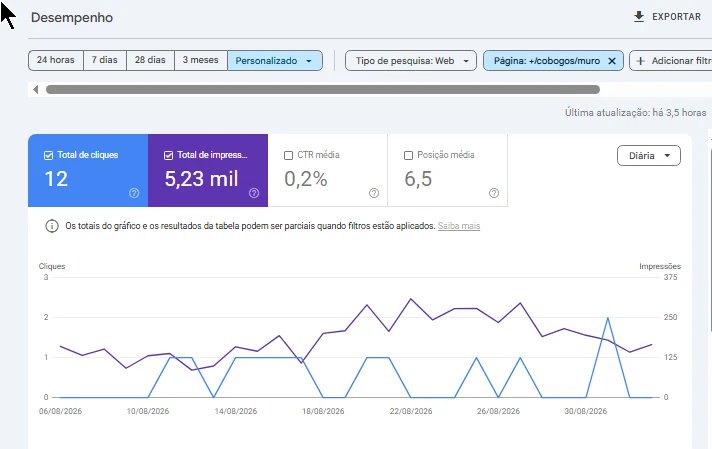Click the left arrow of horizontal scrollbar
The width and height of the screenshot is (712, 449).
pyautogui.click(x=35, y=89)
